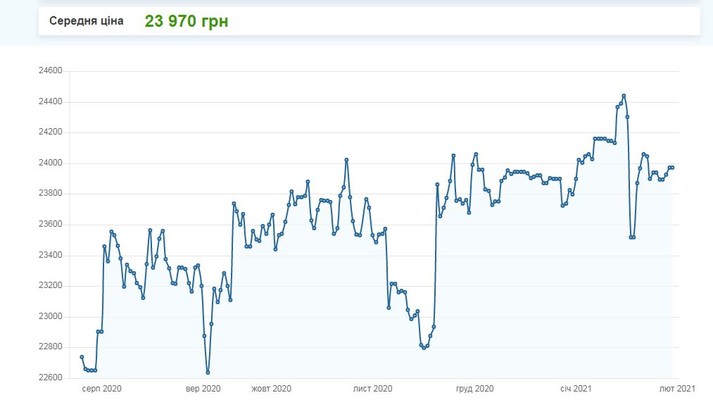The image size is (713, 400).
Task: Click the 'серп 2020' axis label
Action: 102,388
